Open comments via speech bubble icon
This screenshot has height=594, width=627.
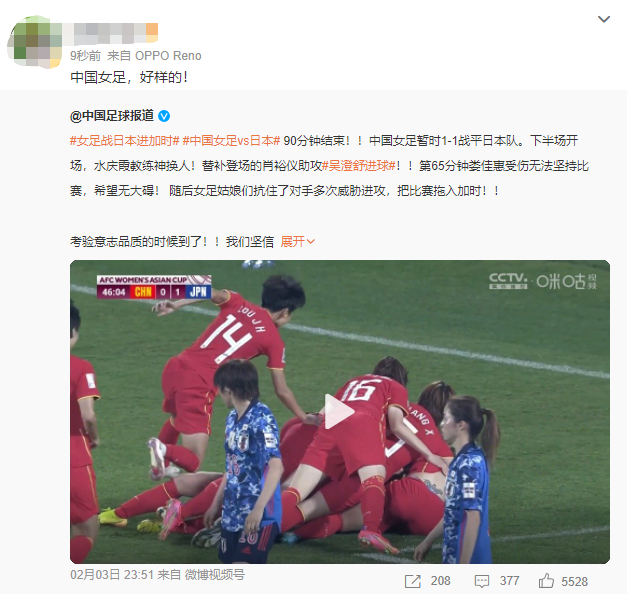pos(481,581)
